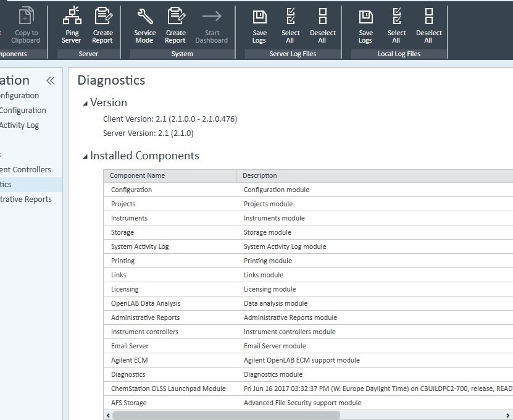Click the Server Version text line
The height and width of the screenshot is (420, 513).
(x=148, y=133)
